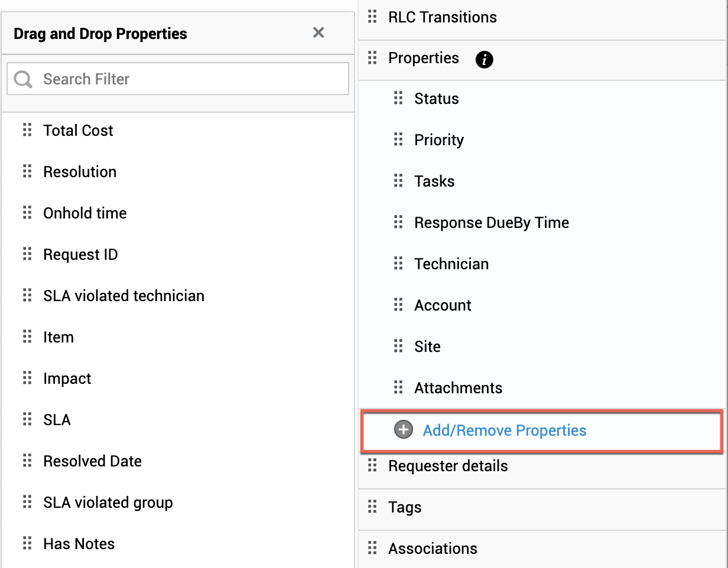The height and width of the screenshot is (568, 728).
Task: Select the Response DueBy Time property
Action: (x=492, y=223)
